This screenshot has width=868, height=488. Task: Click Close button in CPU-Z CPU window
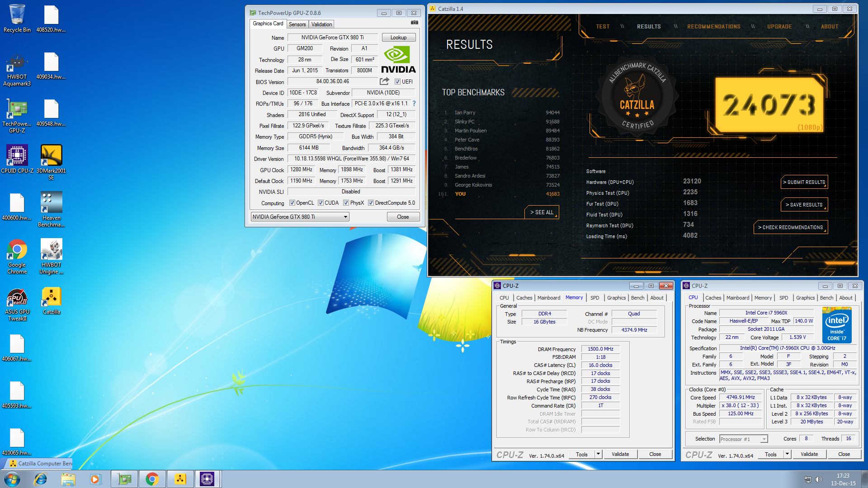[x=844, y=454]
